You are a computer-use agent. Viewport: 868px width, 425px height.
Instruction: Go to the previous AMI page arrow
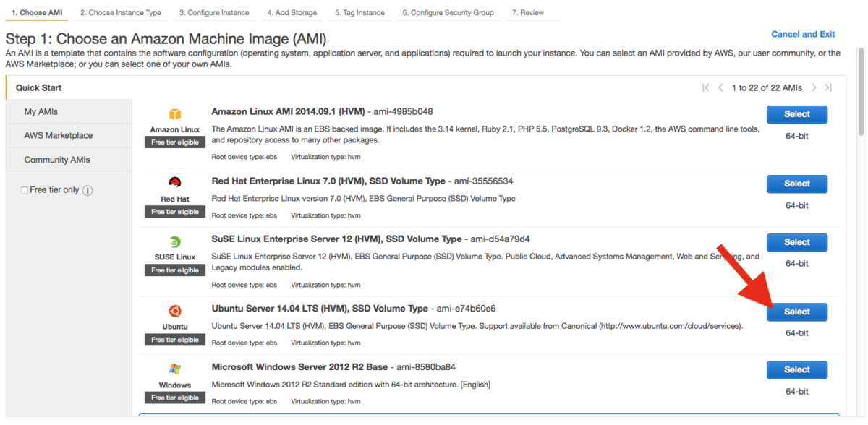[x=720, y=87]
